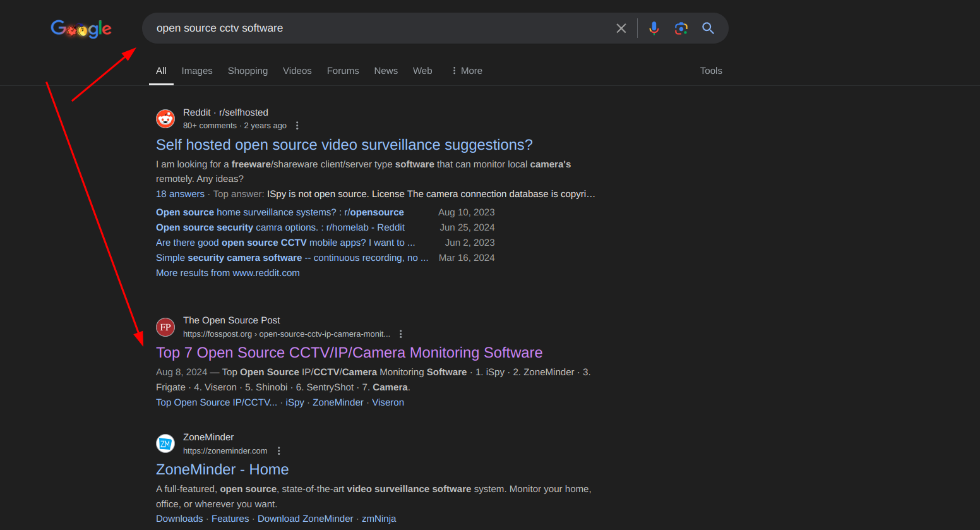This screenshot has height=530, width=980.
Task: Click the magnifying glass search button
Action: click(708, 28)
